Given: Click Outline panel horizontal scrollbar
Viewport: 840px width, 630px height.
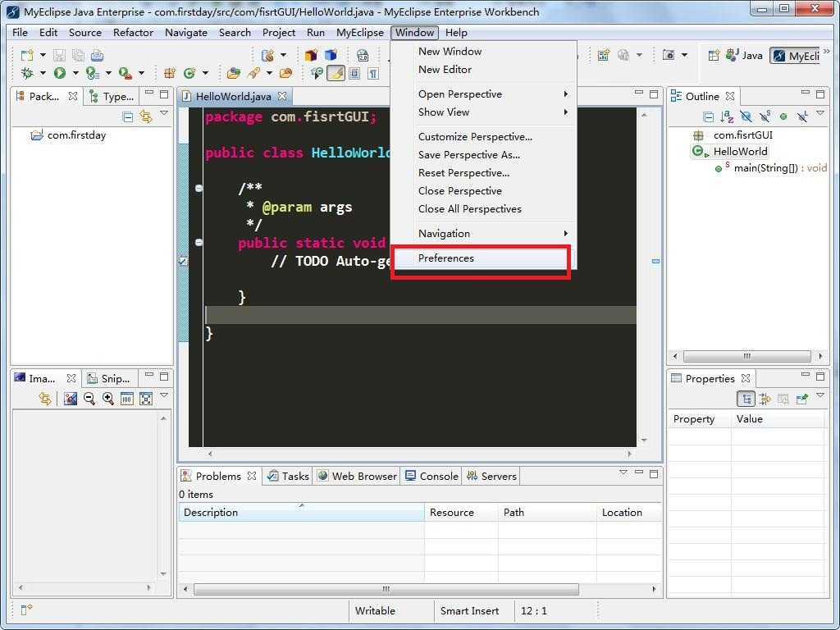Looking at the screenshot, I should (746, 356).
